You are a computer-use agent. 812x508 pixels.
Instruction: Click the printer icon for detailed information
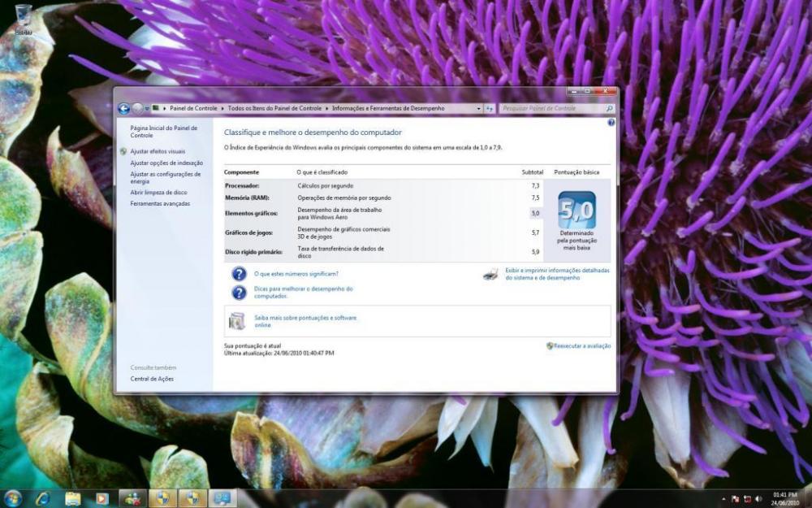click(x=490, y=274)
